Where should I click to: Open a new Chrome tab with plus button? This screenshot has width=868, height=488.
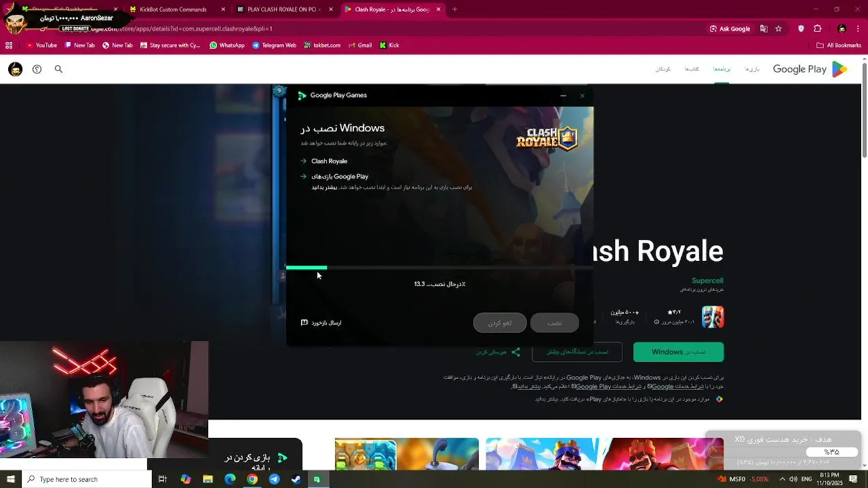(454, 9)
